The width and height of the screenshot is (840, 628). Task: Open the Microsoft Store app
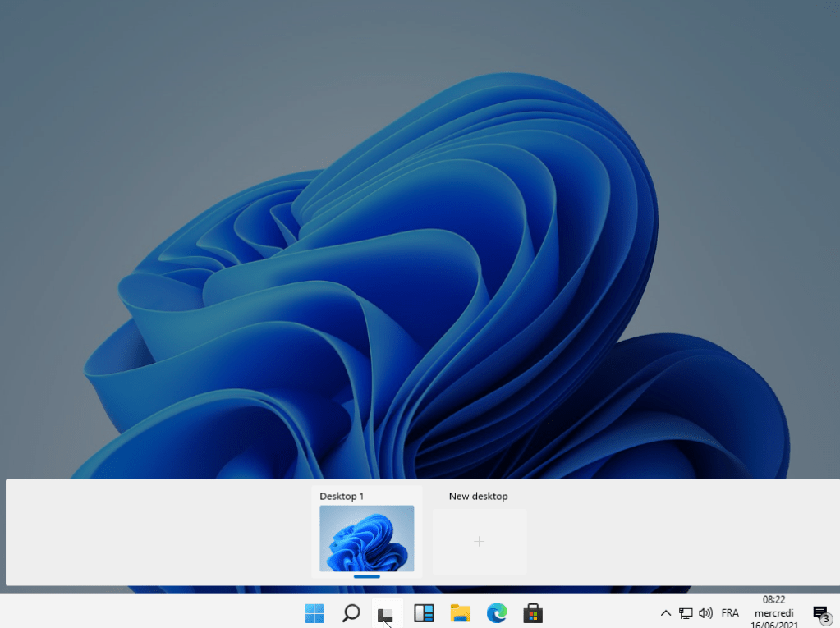click(x=533, y=612)
